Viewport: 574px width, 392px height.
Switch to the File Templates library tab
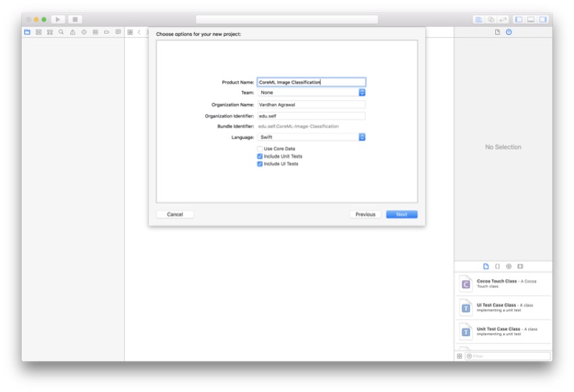487,267
